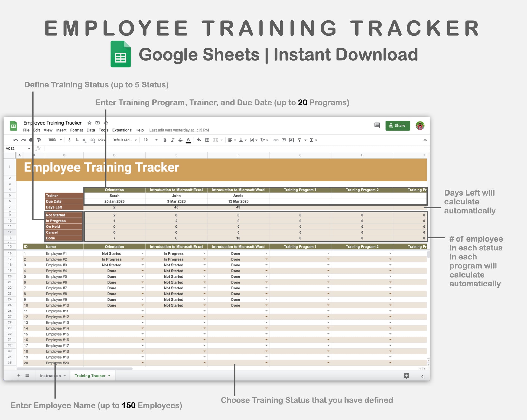Apply percent format icon

77,140
